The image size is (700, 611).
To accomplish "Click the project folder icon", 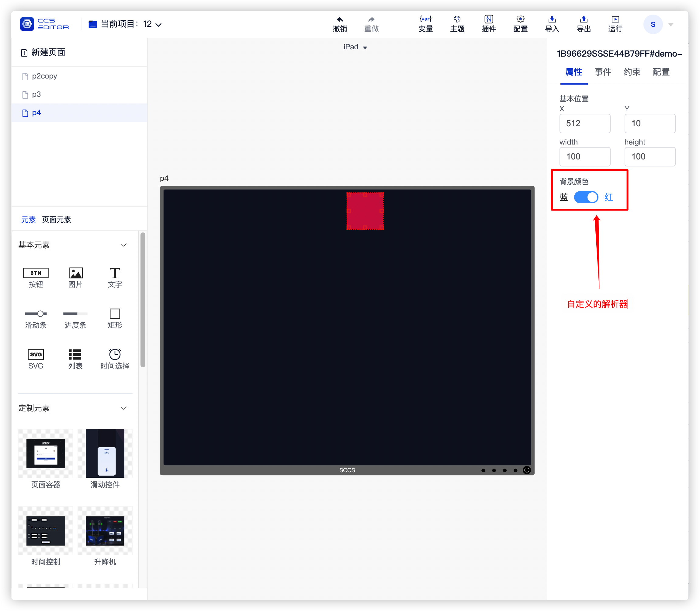I will (93, 24).
